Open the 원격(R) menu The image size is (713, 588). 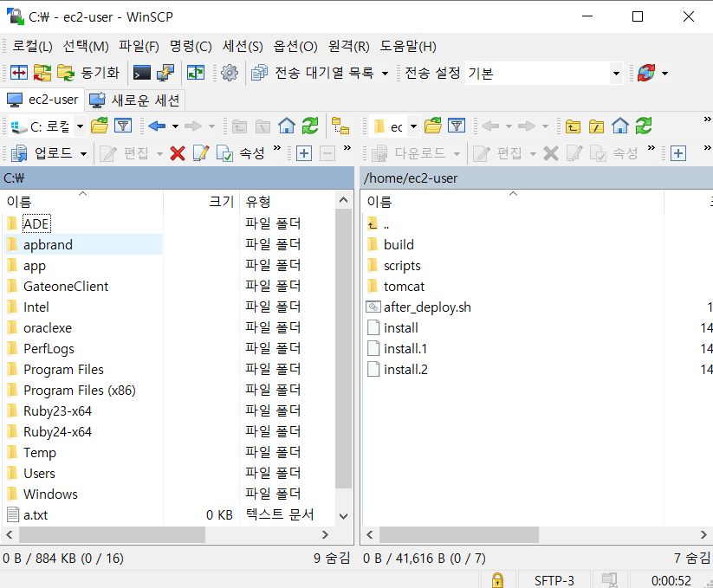[349, 46]
